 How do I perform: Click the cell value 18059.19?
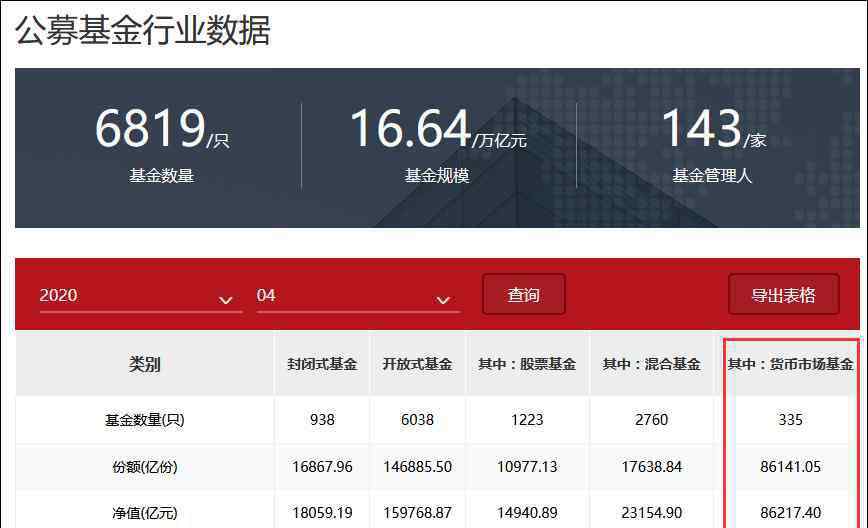click(322, 513)
